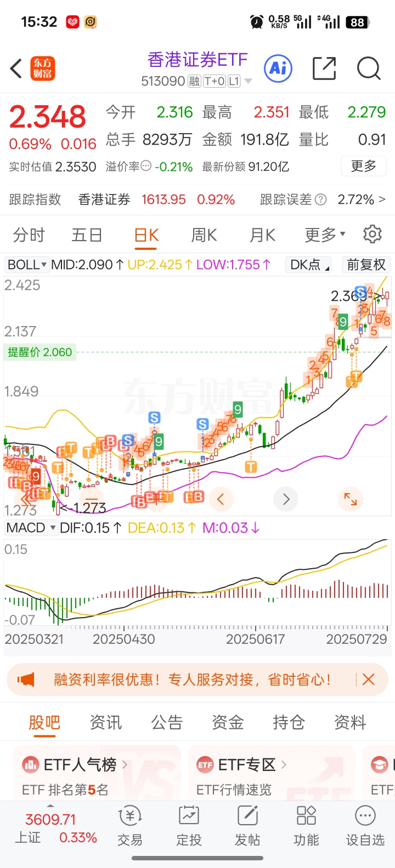Screen dimensions: 395x868
Task: Tap the 提醒价 2.060 alert label
Action: [39, 352]
